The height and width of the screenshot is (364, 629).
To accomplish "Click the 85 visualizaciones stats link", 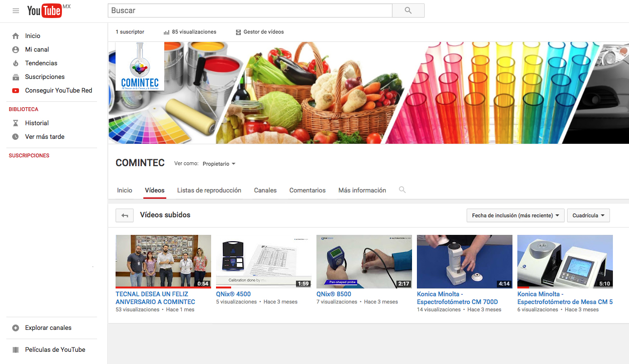I will 190,32.
